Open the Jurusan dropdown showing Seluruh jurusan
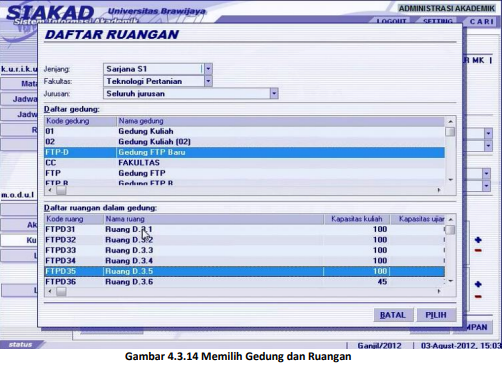Screen dimensions: 502x365 (x=274, y=94)
